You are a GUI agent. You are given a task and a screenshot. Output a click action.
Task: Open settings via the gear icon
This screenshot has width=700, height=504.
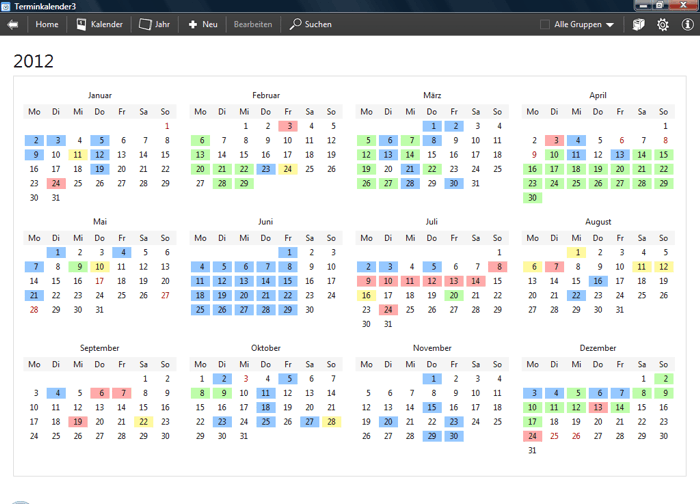coord(662,24)
